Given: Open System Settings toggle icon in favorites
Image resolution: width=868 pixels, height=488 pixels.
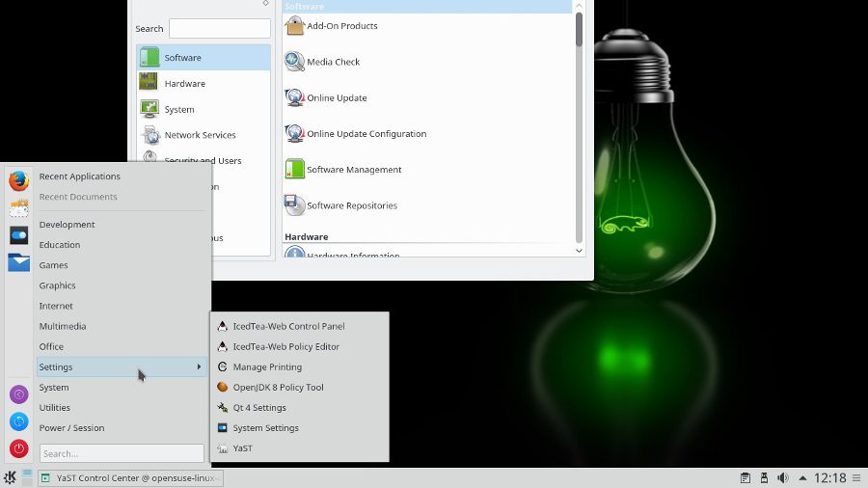Looking at the screenshot, I should (x=19, y=235).
